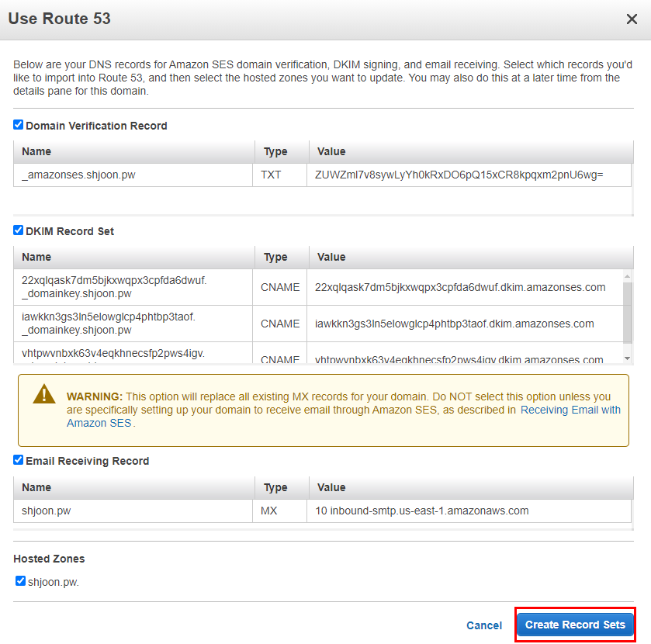
Task: Select the shjoon.pw MX record name cell
Action: point(133,511)
